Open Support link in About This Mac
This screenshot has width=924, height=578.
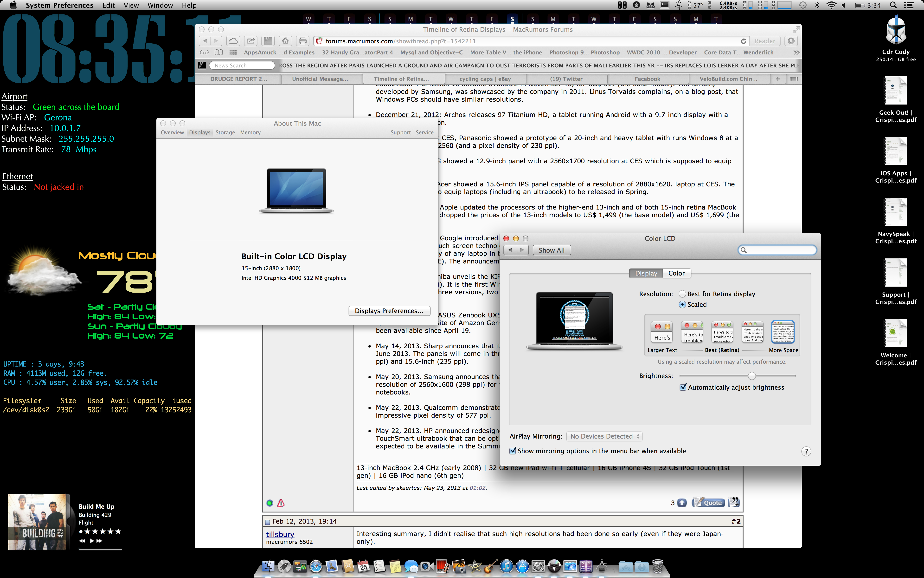pyautogui.click(x=400, y=132)
